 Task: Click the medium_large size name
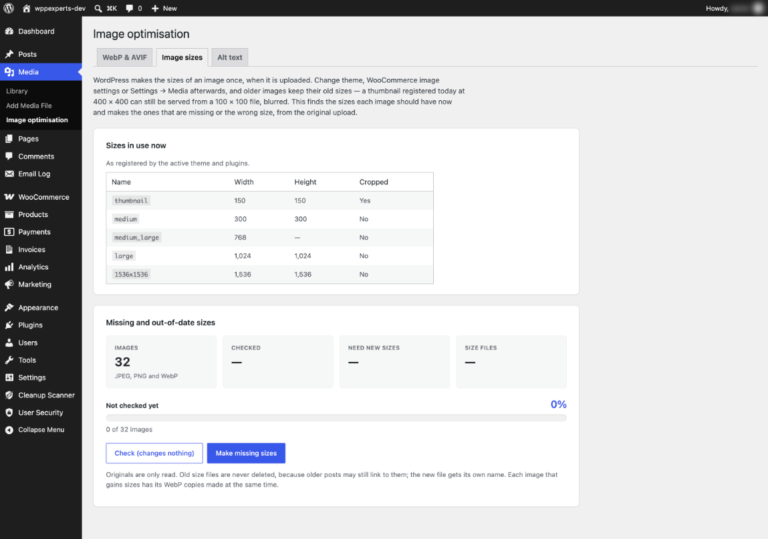pos(137,238)
